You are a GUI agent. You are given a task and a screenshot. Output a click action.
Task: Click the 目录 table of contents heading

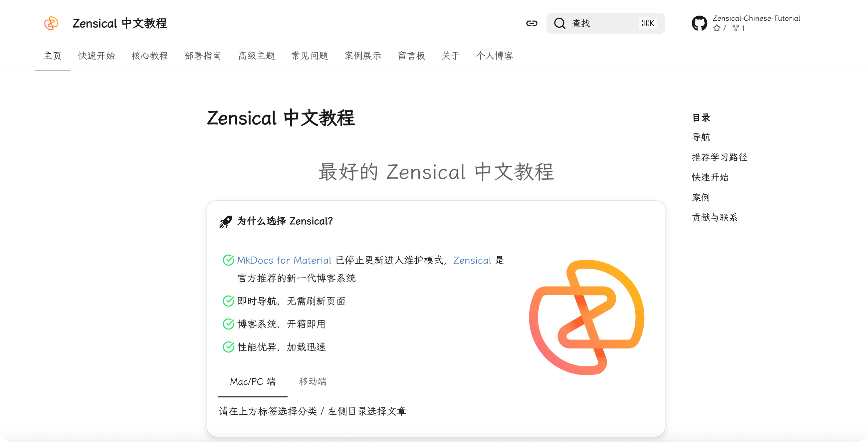point(701,117)
